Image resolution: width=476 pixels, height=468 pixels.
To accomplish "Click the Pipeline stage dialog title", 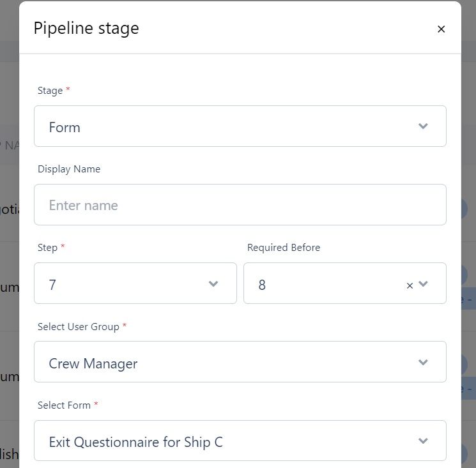I will point(86,29).
